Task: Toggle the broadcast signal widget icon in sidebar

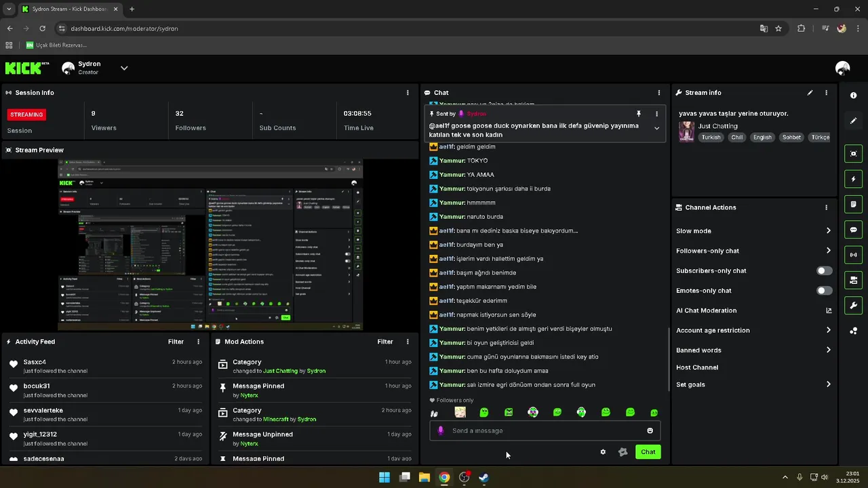Action: pyautogui.click(x=853, y=255)
